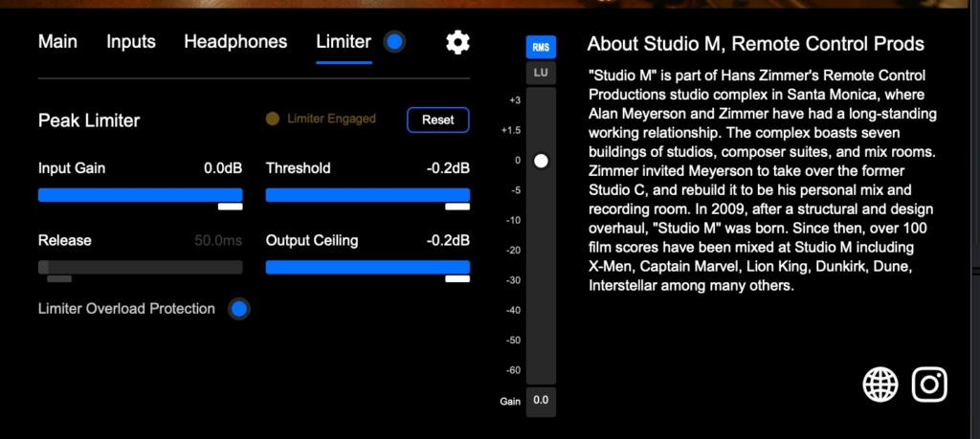Open the Inputs tab
The height and width of the screenshot is (439, 980).
(131, 42)
